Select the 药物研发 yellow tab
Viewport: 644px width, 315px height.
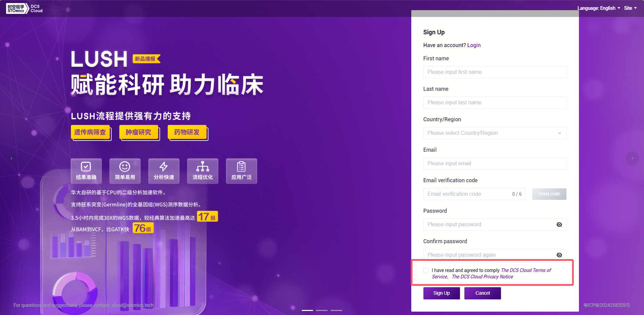[x=187, y=132]
